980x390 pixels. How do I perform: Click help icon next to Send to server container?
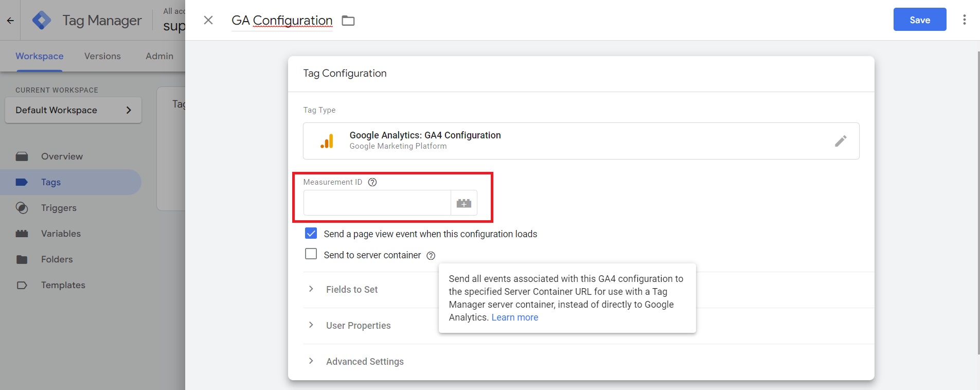click(431, 256)
